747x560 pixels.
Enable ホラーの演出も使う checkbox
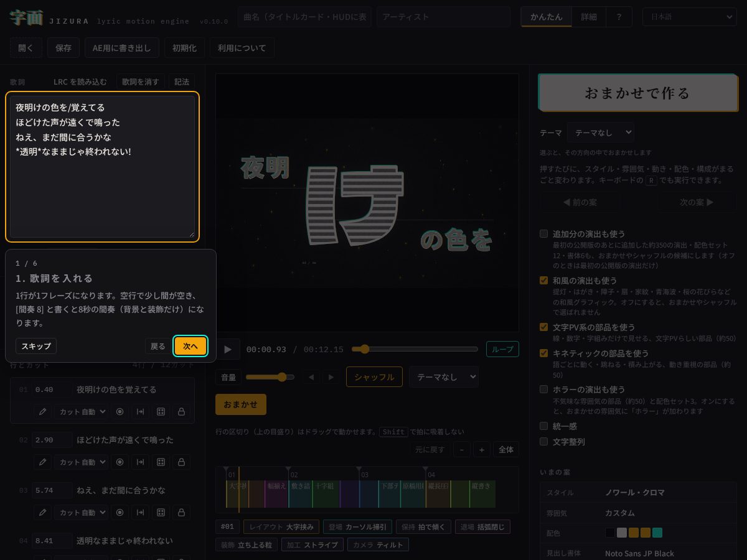click(x=544, y=389)
